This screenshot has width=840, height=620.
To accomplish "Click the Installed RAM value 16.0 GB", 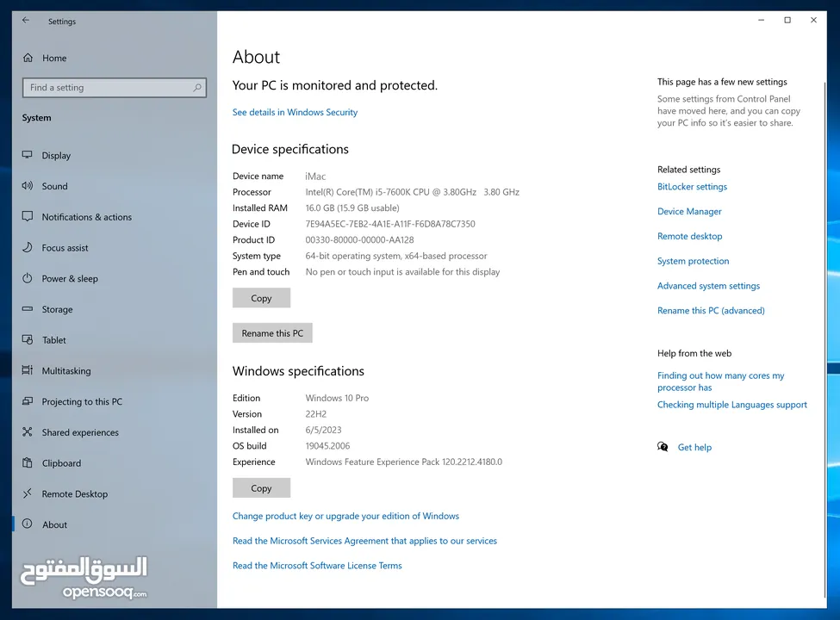I will click(x=352, y=208).
